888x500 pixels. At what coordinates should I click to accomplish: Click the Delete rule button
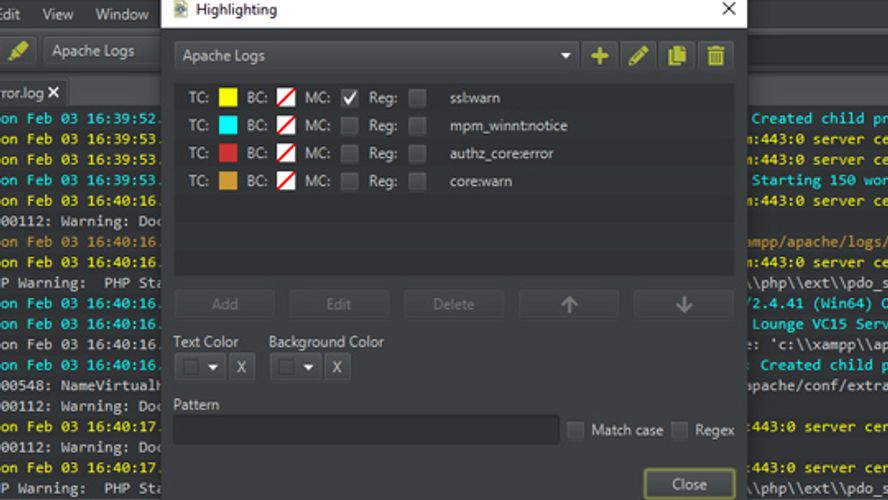click(454, 305)
